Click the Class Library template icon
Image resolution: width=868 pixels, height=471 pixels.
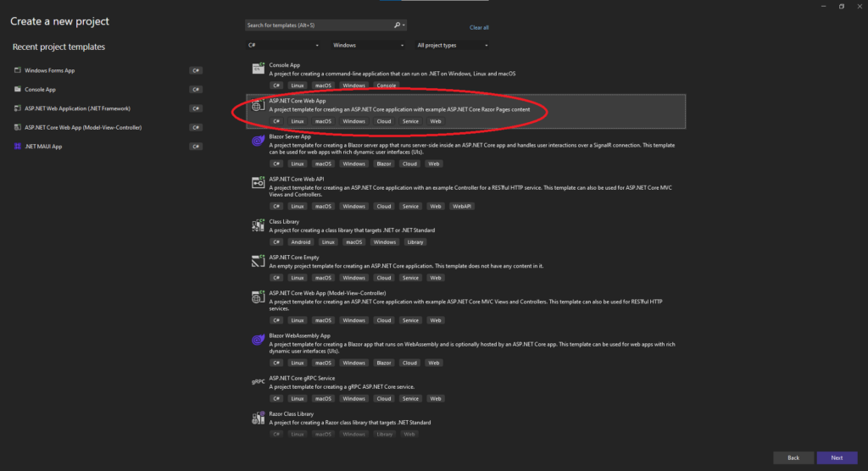coord(258,225)
